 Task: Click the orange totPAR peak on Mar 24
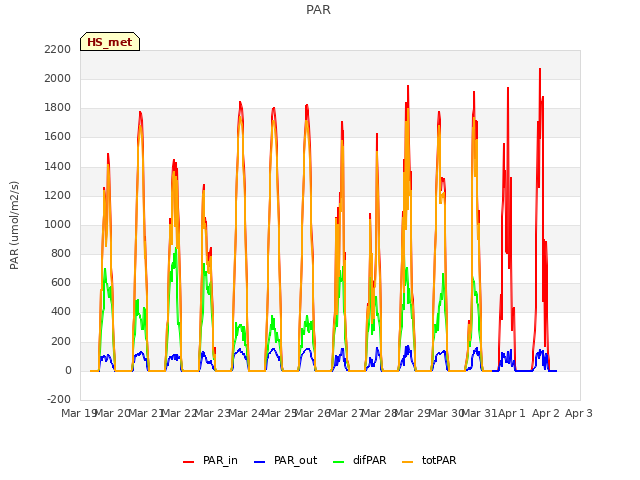(240, 115)
